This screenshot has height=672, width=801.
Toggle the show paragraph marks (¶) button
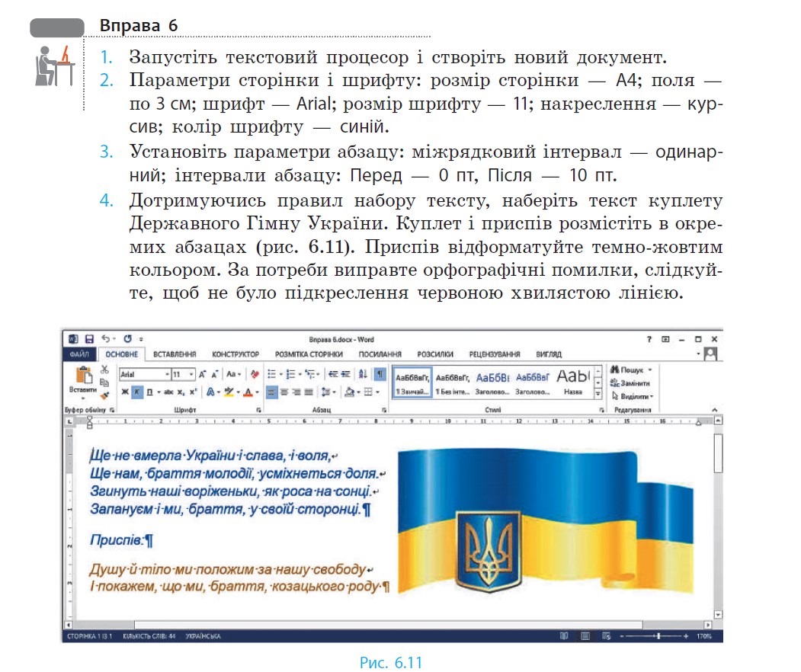click(380, 374)
